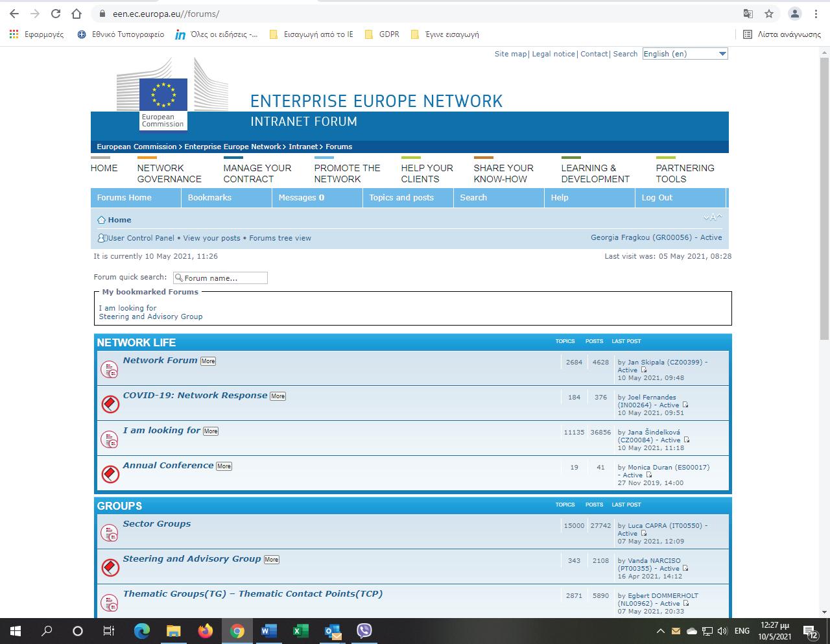The height and width of the screenshot is (644, 830).
Task: Expand the More button for Network Forum
Action: click(208, 361)
